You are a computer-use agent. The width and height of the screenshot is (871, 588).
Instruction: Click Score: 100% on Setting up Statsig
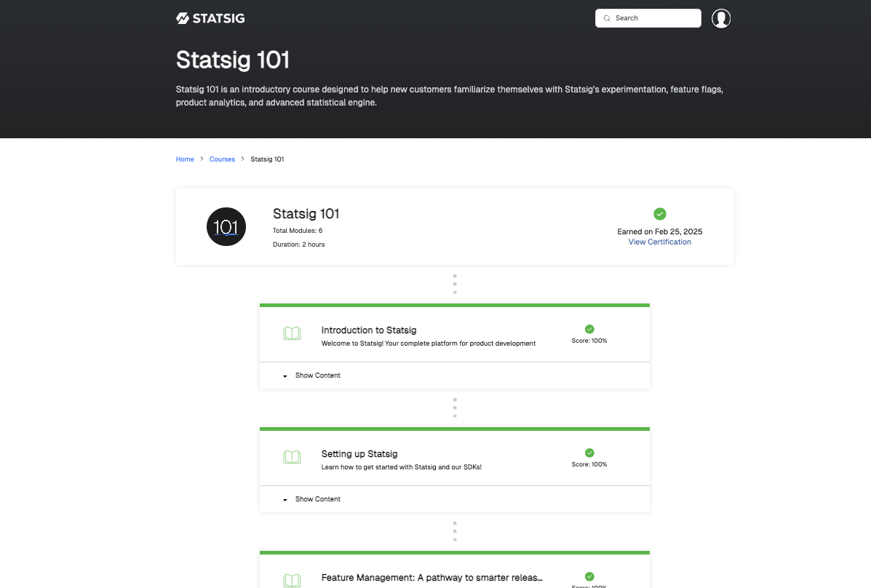589,464
